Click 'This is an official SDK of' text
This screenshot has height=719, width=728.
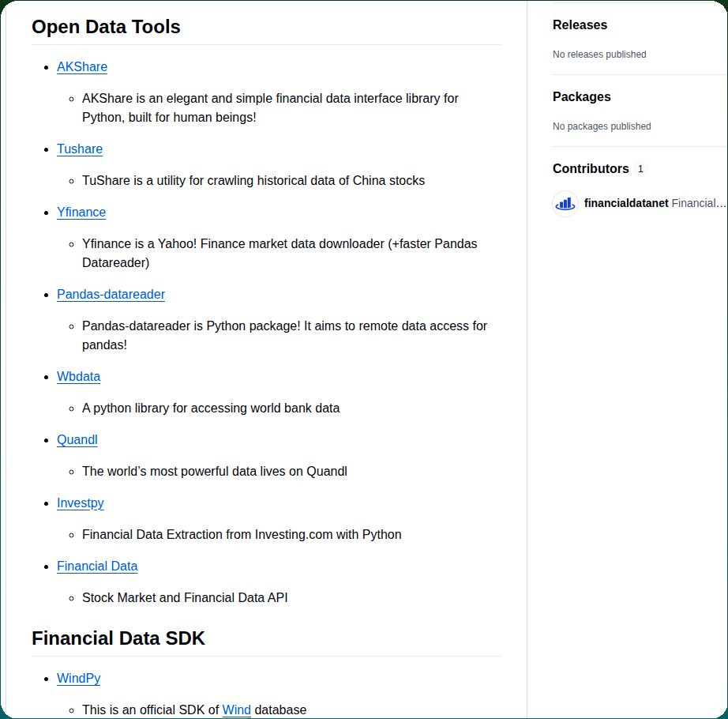click(151, 710)
